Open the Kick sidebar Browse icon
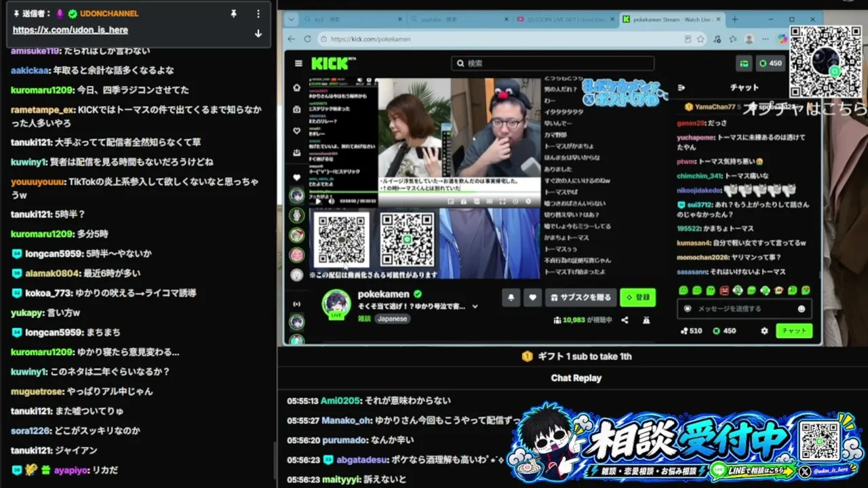This screenshot has height=488, width=868. coord(296,109)
